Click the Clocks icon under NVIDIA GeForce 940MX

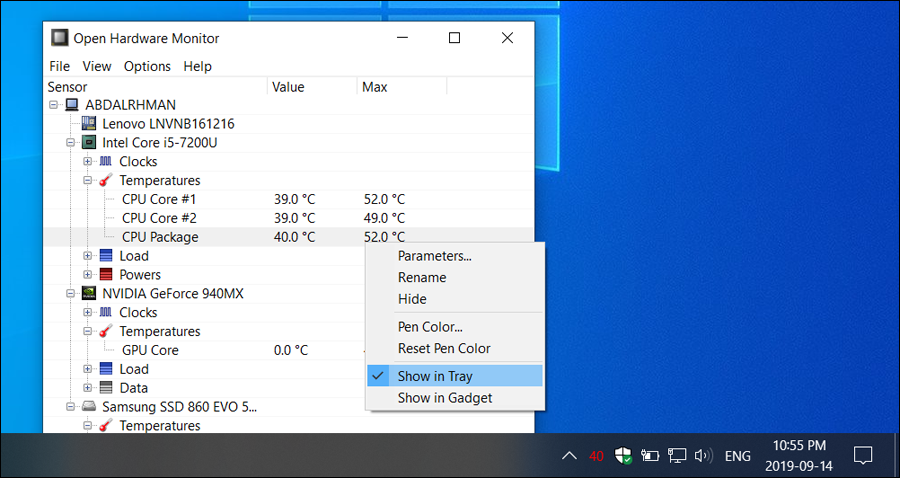(106, 312)
